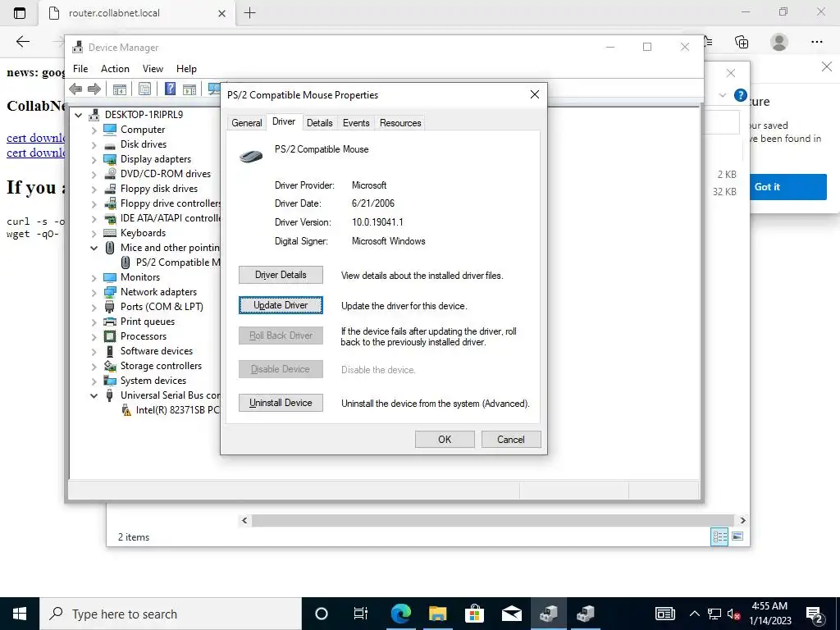Open the View menu in Device Manager
This screenshot has width=840, height=630.
tap(153, 69)
